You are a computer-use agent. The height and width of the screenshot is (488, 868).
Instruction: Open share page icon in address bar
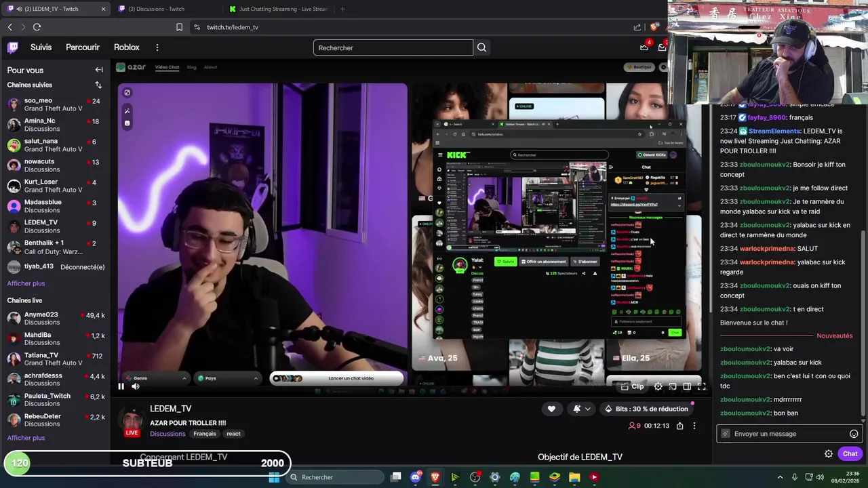tap(637, 27)
